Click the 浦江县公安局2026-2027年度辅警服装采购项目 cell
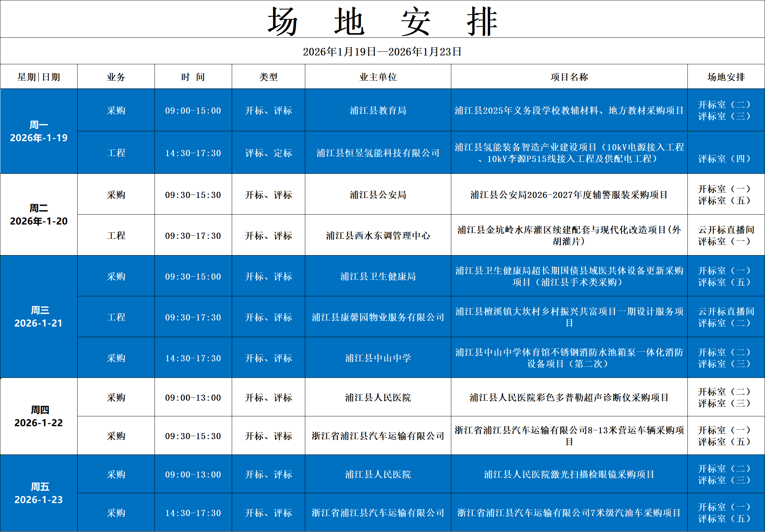The width and height of the screenshot is (765, 532). point(569,195)
